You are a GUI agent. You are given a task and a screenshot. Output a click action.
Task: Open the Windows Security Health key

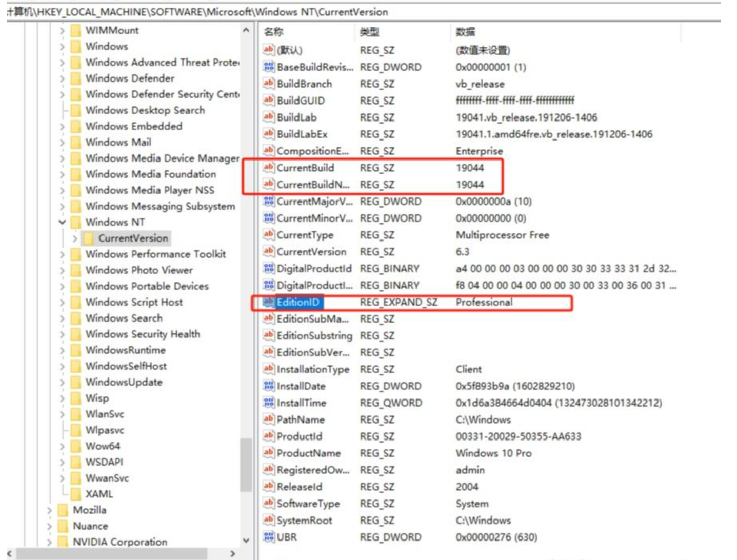point(143,334)
